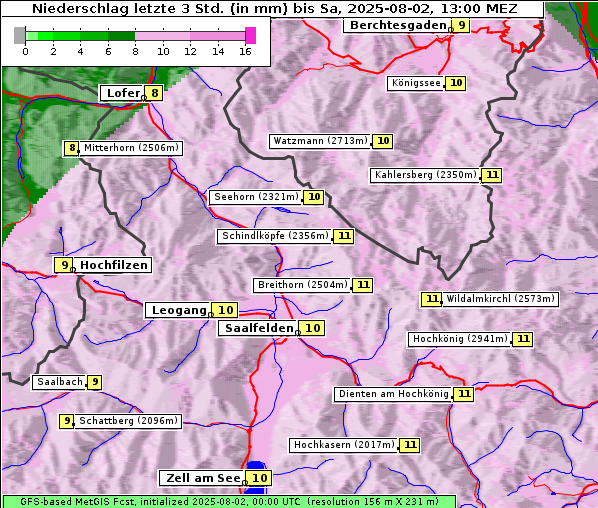Screen dimensions: 598x508
Task: Select the Wildalmkirchl (2573m) label
Action: (500, 299)
